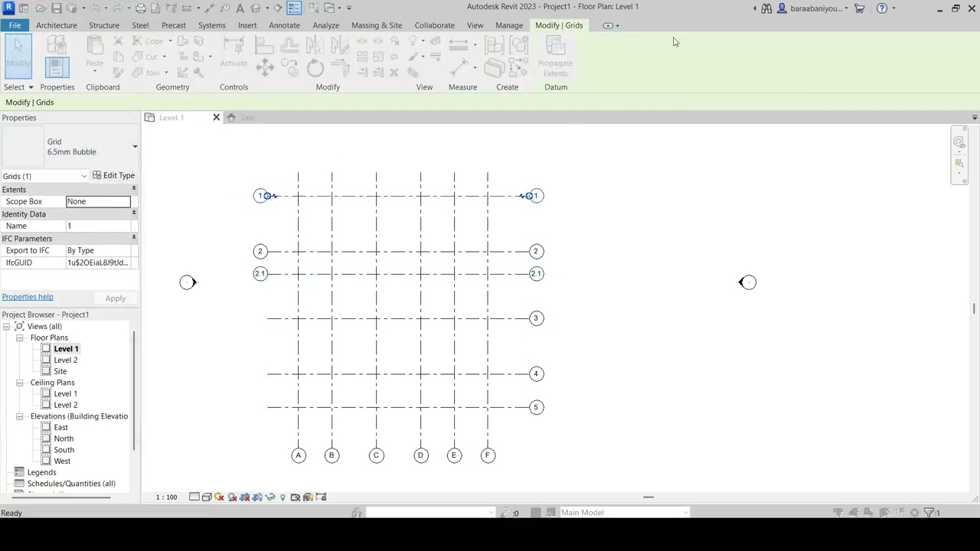Click grid 1 left bubble visibility checkbox
The height and width of the screenshot is (551, 980).
point(267,196)
